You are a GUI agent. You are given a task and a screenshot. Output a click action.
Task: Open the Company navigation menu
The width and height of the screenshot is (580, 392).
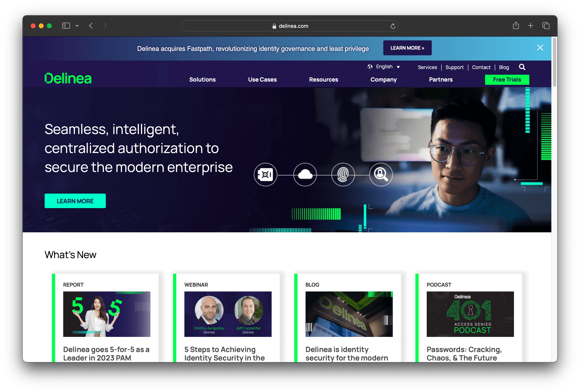click(x=383, y=80)
